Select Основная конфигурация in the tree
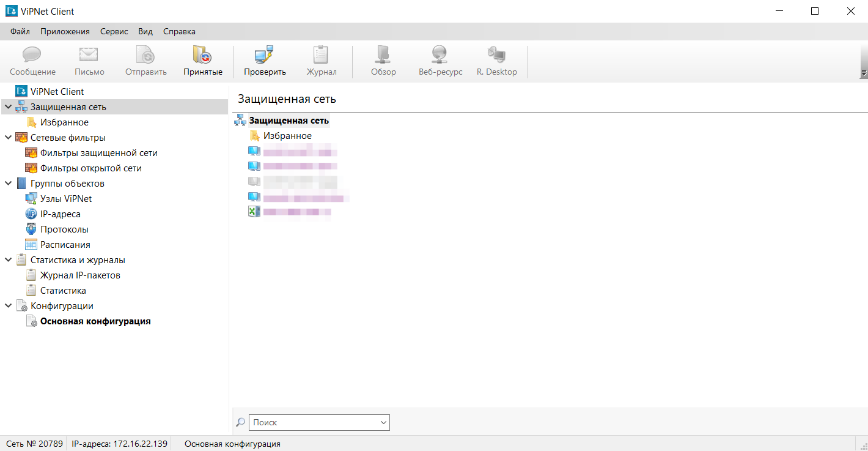The width and height of the screenshot is (868, 451). (x=95, y=321)
